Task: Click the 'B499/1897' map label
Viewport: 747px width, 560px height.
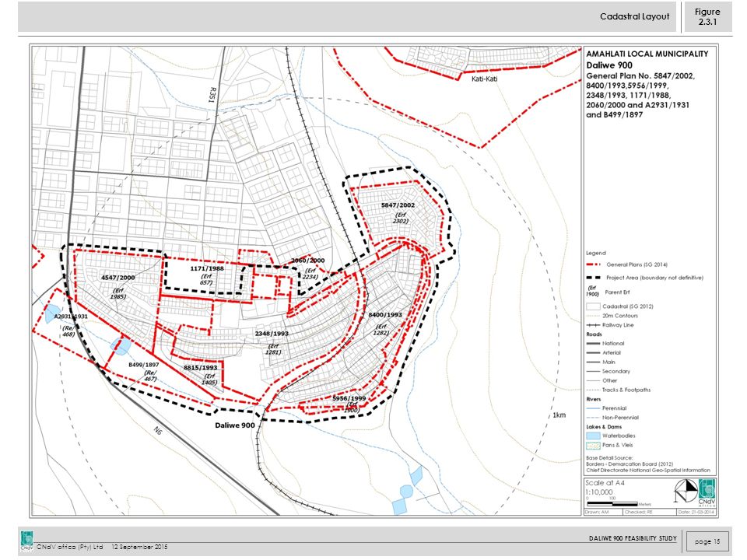Action: pyautogui.click(x=144, y=365)
